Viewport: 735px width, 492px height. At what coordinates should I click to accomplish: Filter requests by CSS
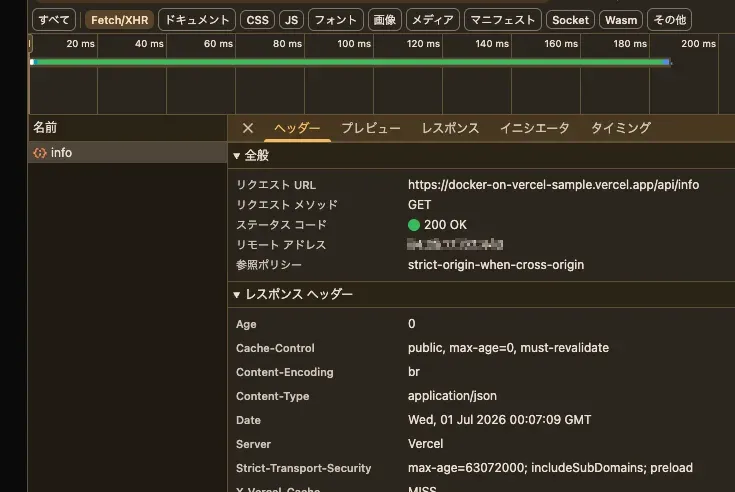coord(257,20)
